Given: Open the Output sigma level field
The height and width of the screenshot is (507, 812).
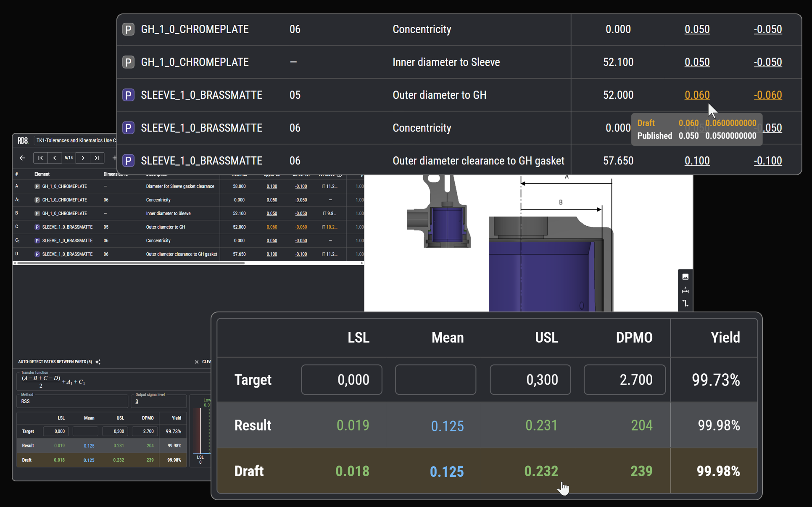Looking at the screenshot, I should click(158, 401).
